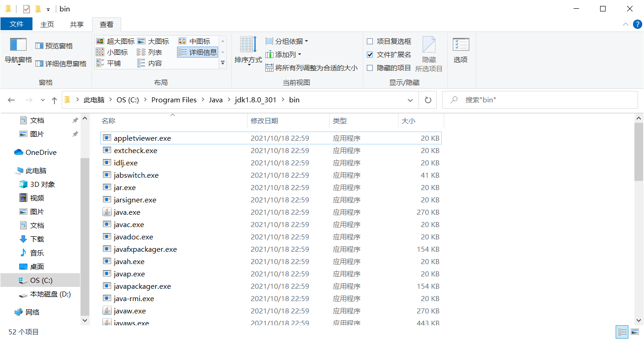Expand breadcrumb arrow after Program Files
644x339 pixels.
coord(203,100)
